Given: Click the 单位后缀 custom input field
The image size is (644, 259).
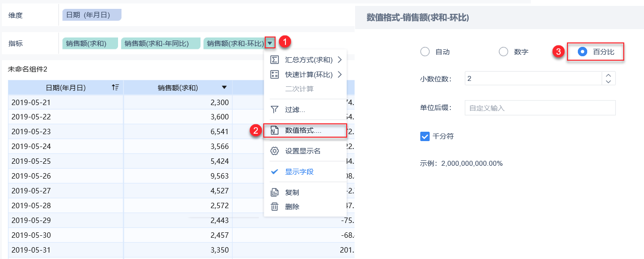Looking at the screenshot, I should coord(540,108).
